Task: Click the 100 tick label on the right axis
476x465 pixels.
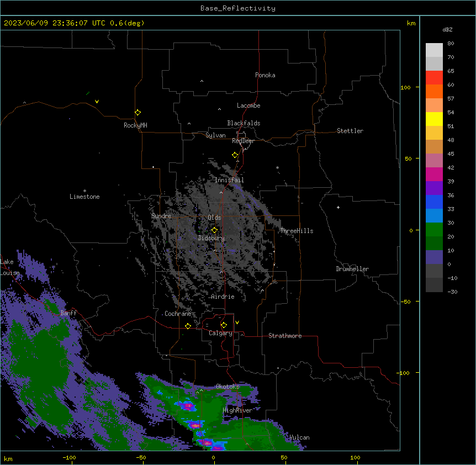Action: tap(405, 87)
